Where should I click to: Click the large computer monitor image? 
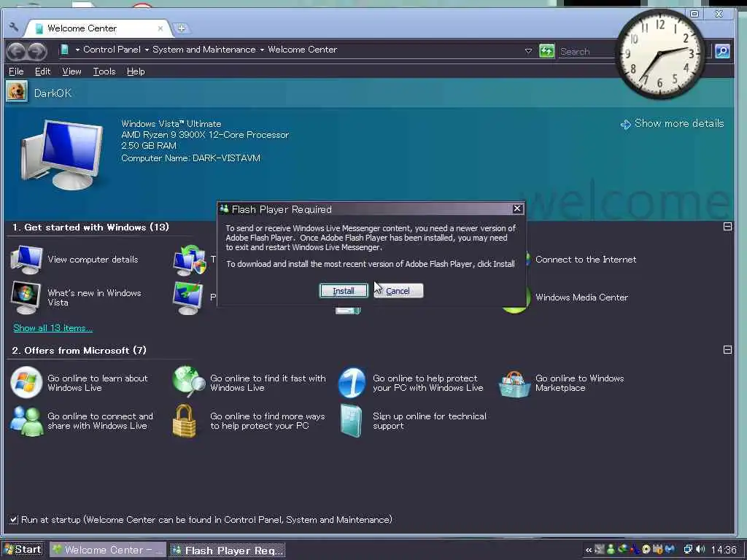click(x=62, y=155)
